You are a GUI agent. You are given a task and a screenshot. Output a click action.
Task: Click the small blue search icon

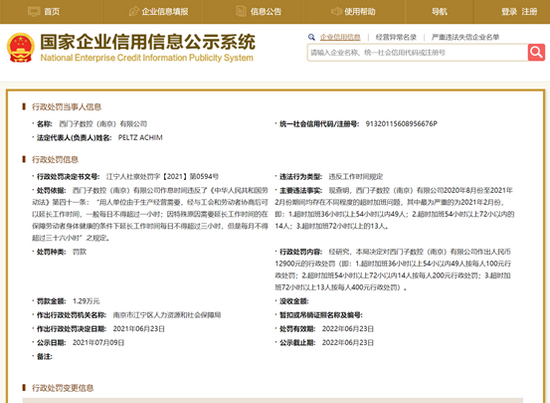(x=311, y=37)
